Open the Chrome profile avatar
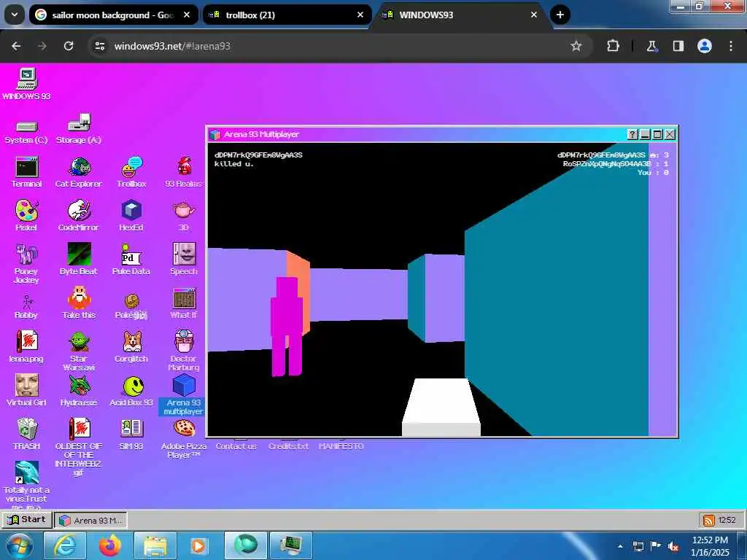The width and height of the screenshot is (747, 560). [x=705, y=46]
